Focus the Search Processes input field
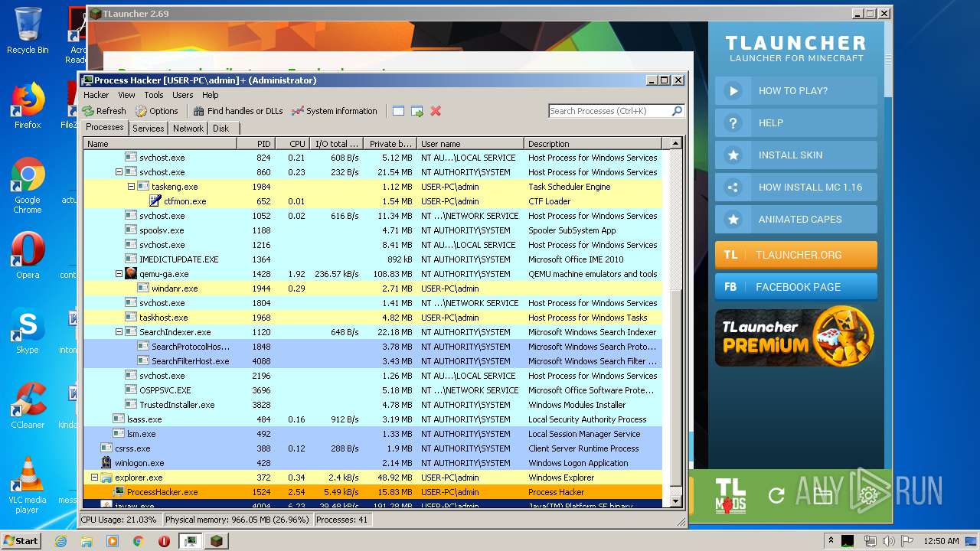Image resolution: width=980 pixels, height=551 pixels. pyautogui.click(x=609, y=111)
